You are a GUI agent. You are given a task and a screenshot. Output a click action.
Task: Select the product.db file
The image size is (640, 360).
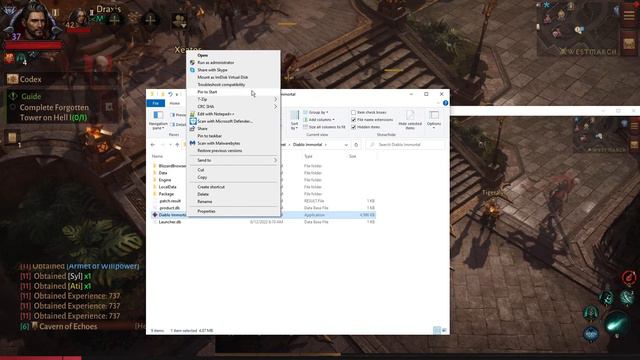[169, 208]
